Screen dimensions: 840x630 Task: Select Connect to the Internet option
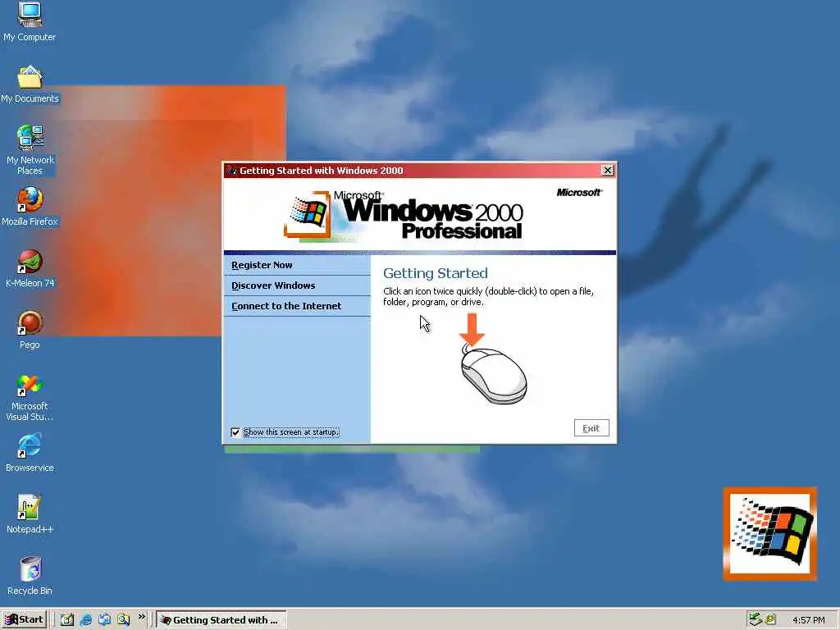[x=297, y=306]
